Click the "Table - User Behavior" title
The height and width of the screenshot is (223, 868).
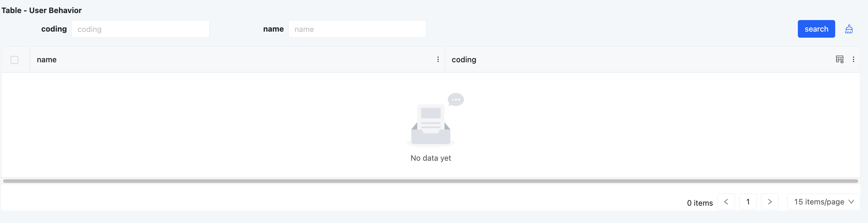[41, 10]
